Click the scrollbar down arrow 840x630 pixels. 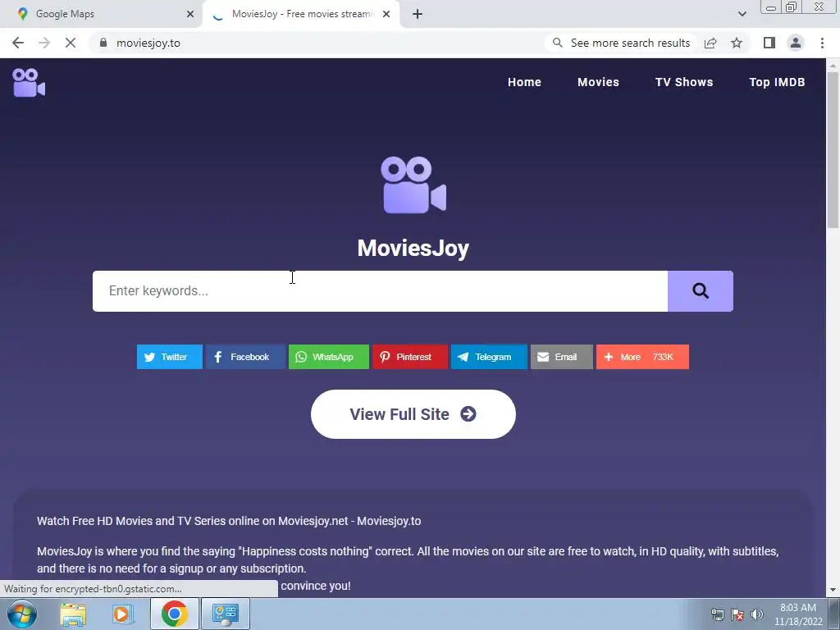click(x=833, y=590)
